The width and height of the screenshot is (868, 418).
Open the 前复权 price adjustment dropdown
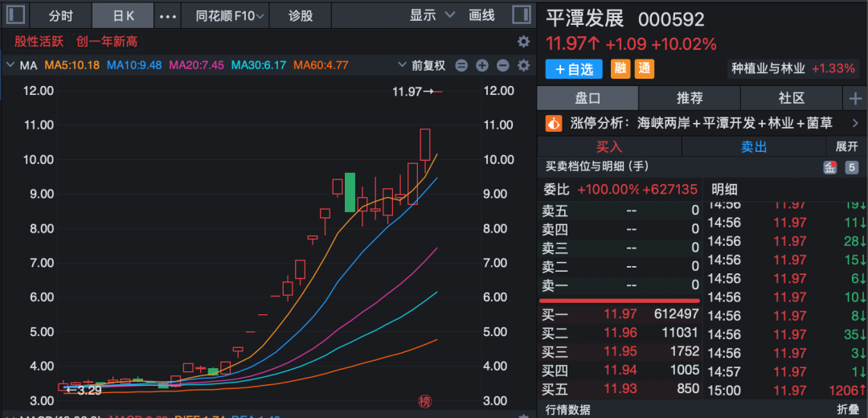click(433, 65)
